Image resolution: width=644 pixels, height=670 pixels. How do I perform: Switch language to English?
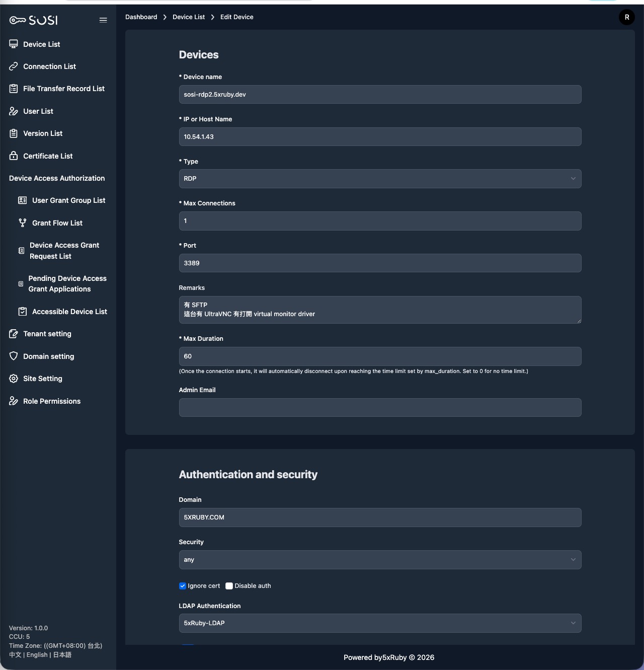click(37, 655)
